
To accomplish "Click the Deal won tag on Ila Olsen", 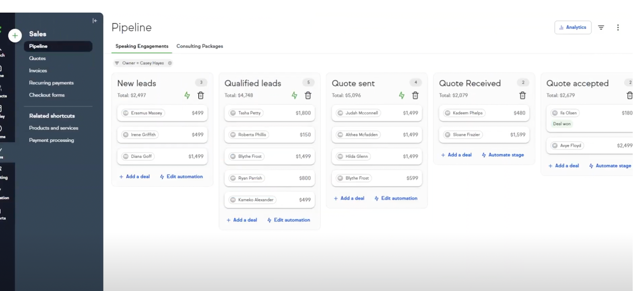I will [561, 124].
